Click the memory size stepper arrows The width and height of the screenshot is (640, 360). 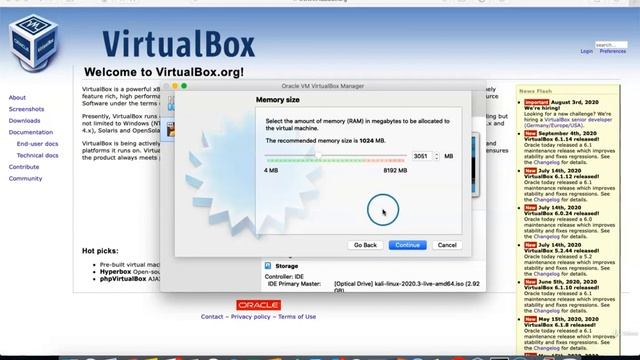[x=436, y=156]
